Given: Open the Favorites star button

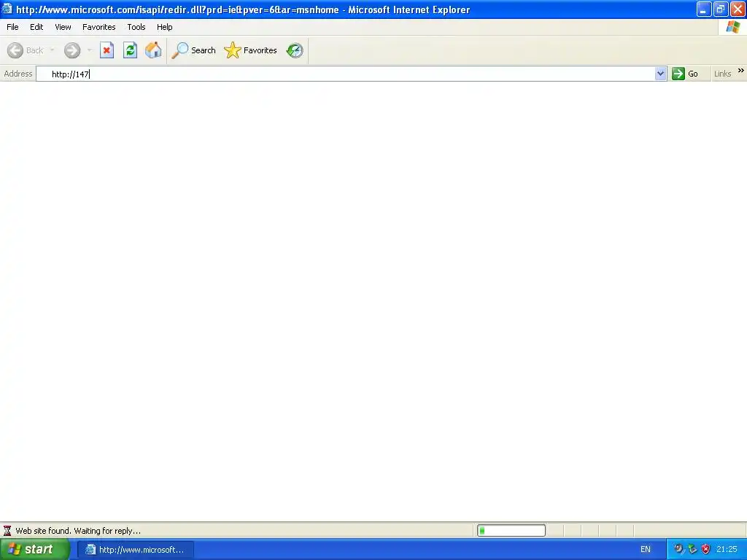Looking at the screenshot, I should tap(251, 50).
